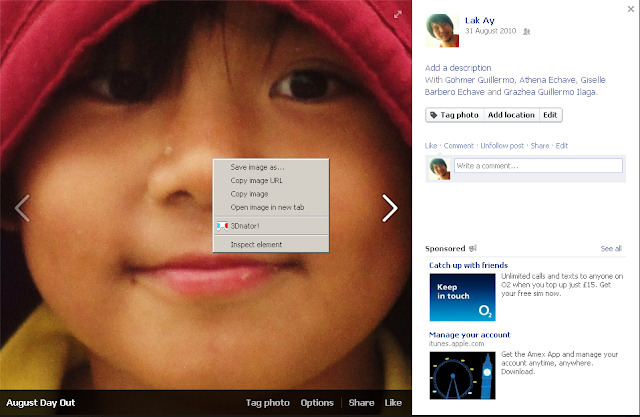Open the Options menu in bottom bar
The image size is (640, 417).
tap(317, 403)
